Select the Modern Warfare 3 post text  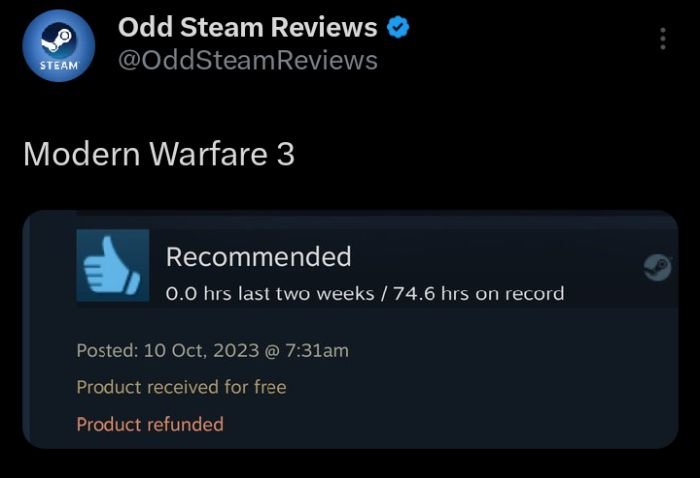pos(159,154)
